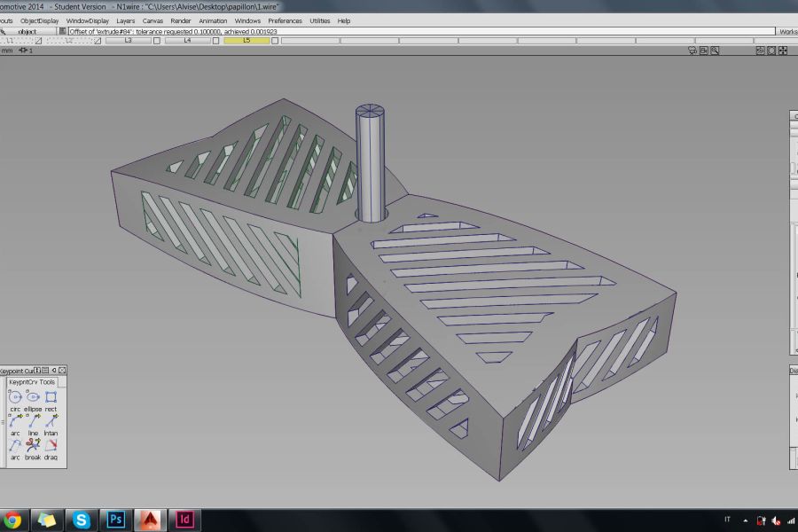This screenshot has height=532, width=798.
Task: Select the circle keypoint curve tool
Action: [15, 398]
